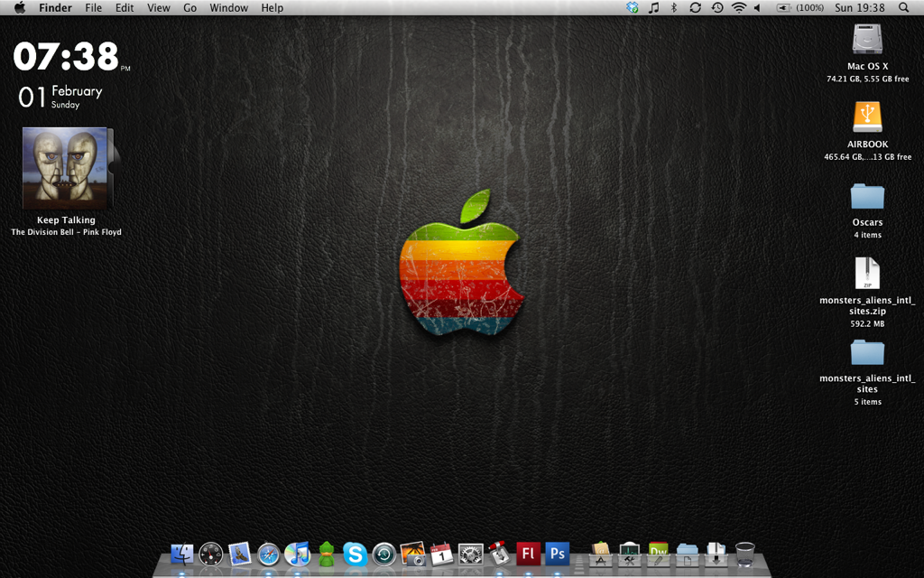
Task: Launch Safari from the Dock
Action: tap(269, 555)
